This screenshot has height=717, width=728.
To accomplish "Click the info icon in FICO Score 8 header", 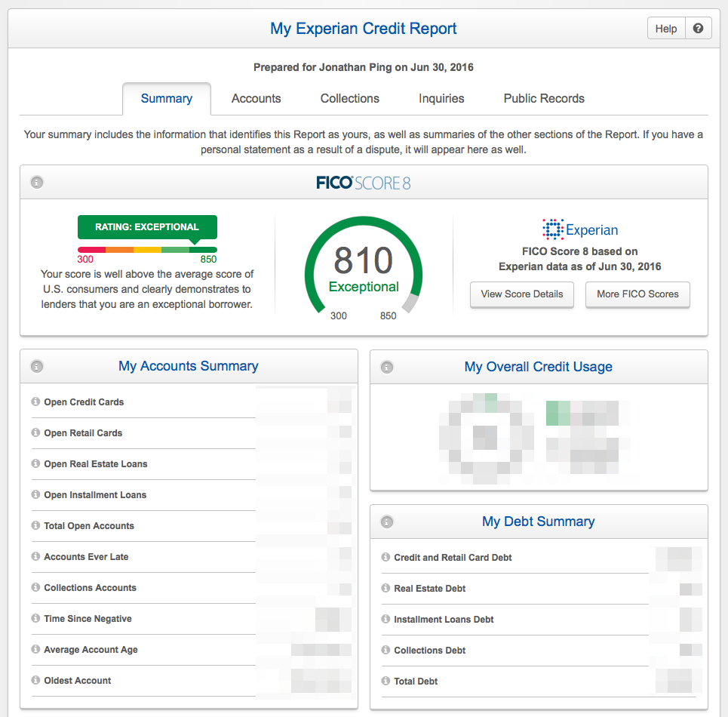I will 37,182.
